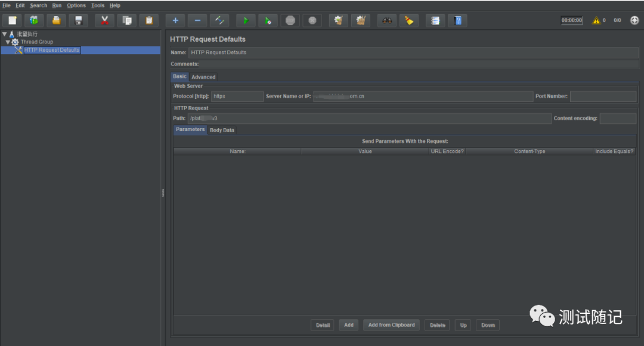Image resolution: width=644 pixels, height=346 pixels.
Task: Paste element using clipboard icon
Action: (149, 20)
